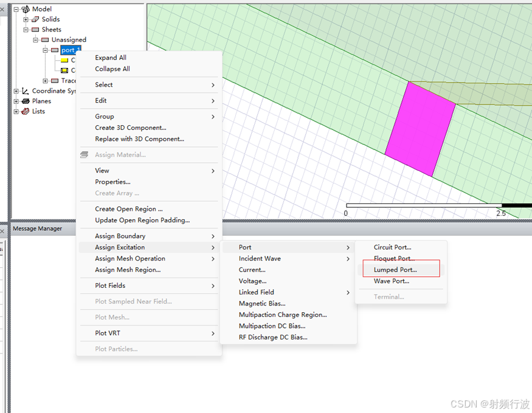The width and height of the screenshot is (532, 413).
Task: Collapse the Model tree node
Action: 16,9
